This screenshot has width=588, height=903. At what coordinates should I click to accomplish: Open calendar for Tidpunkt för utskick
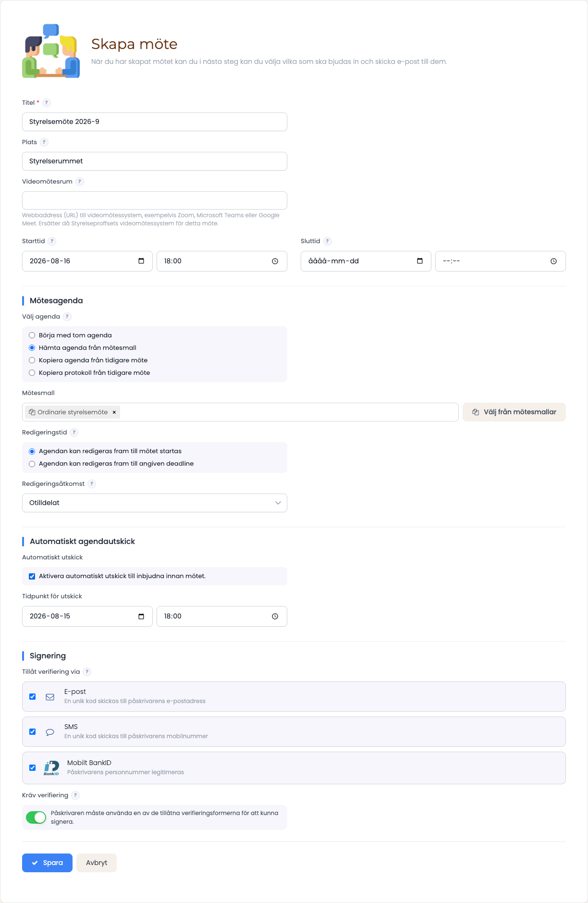(141, 616)
